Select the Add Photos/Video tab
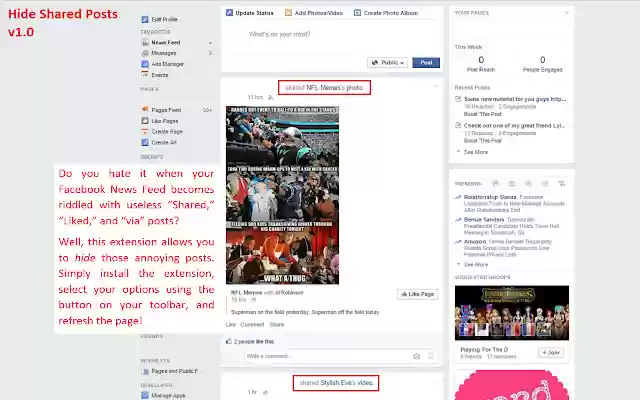This screenshot has width=640, height=400. coord(313,13)
